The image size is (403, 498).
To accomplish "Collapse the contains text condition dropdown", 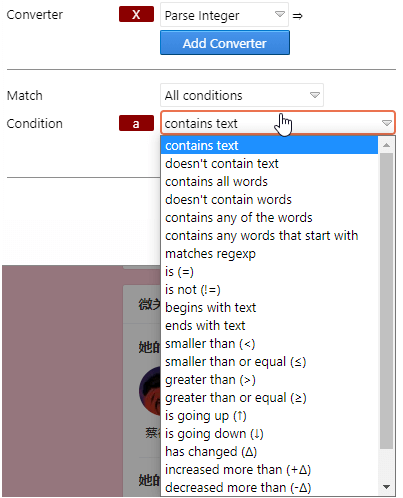I will click(x=278, y=123).
